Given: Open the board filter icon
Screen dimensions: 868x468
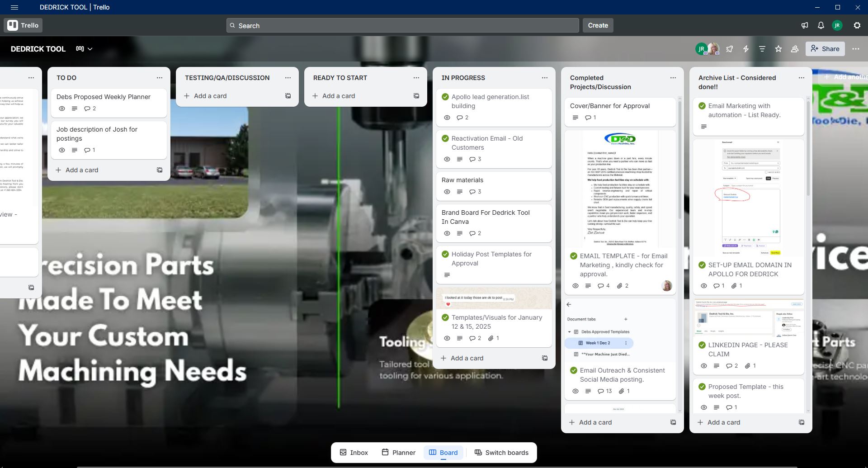Looking at the screenshot, I should coord(762,49).
